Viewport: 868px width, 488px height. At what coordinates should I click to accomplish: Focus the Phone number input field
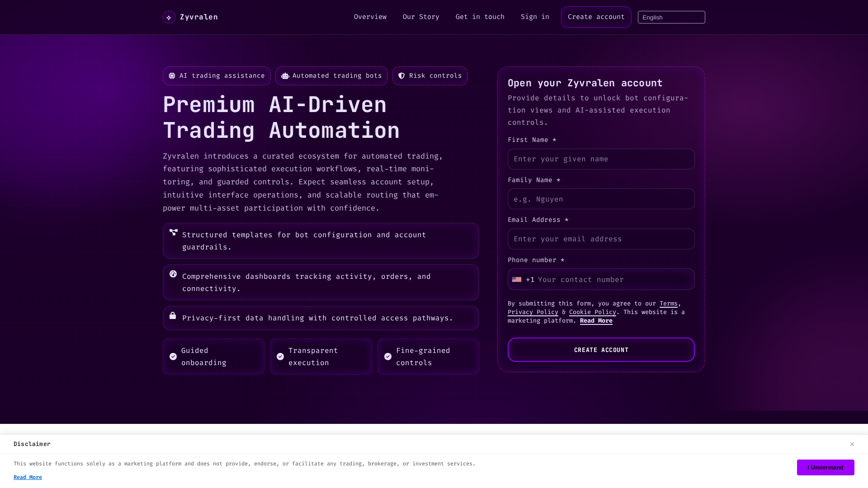(x=615, y=280)
